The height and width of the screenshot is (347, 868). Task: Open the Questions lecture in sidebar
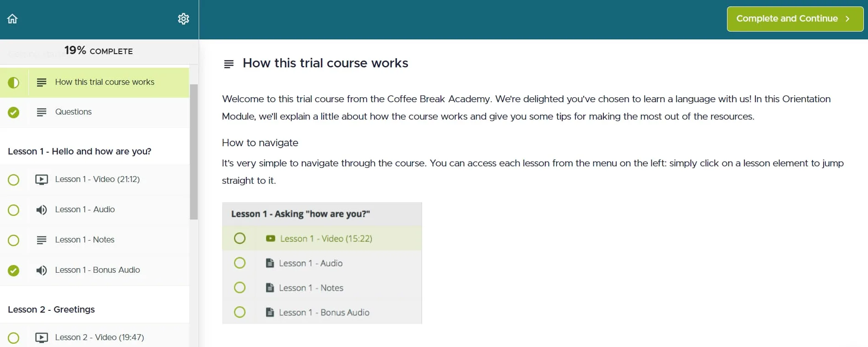[73, 112]
